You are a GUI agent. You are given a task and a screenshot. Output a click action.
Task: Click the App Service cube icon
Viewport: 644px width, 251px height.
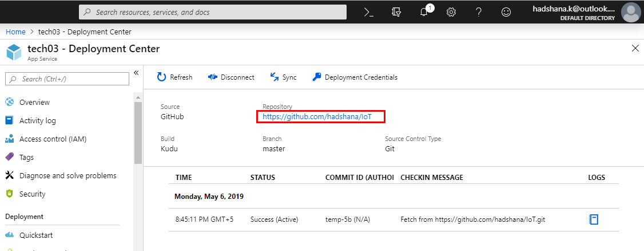[14, 52]
